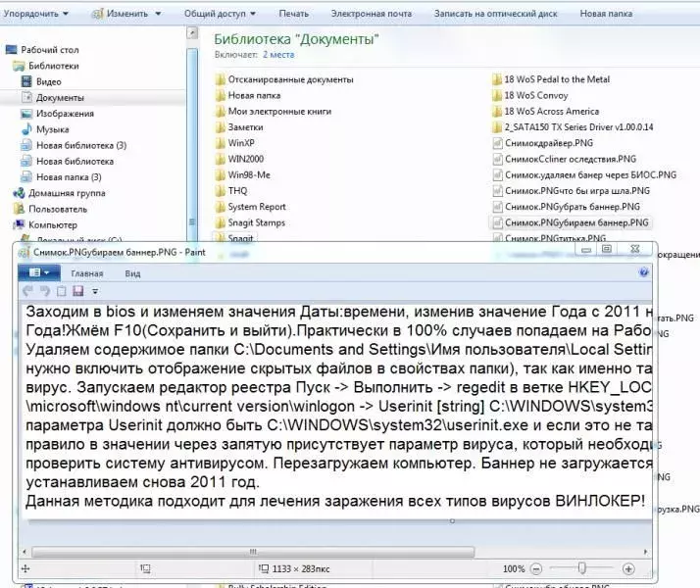Click the New file icon in Paint toolbar

tap(62, 291)
